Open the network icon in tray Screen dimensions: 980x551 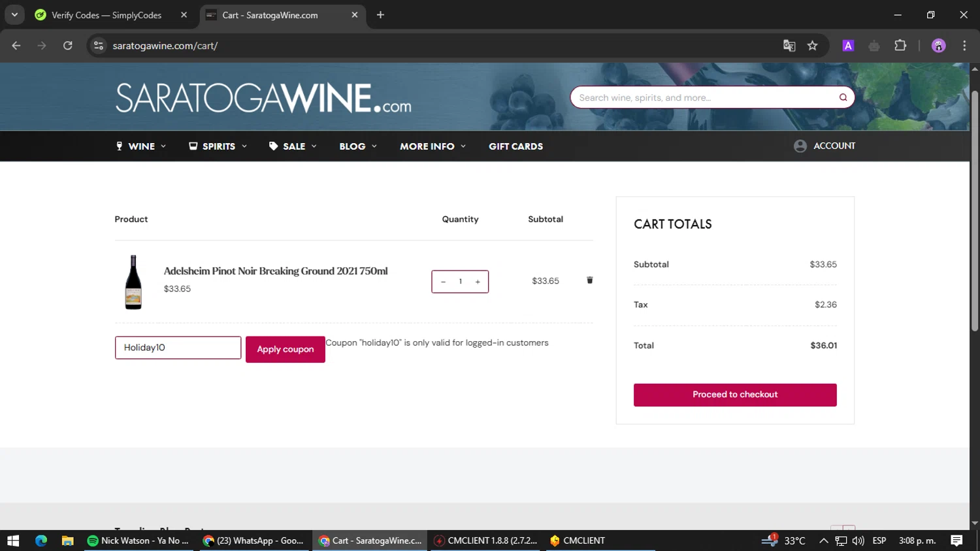[841, 541]
